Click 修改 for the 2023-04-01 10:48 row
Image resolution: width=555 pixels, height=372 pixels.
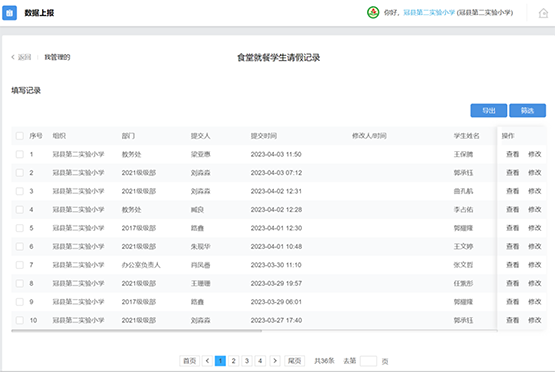point(534,246)
